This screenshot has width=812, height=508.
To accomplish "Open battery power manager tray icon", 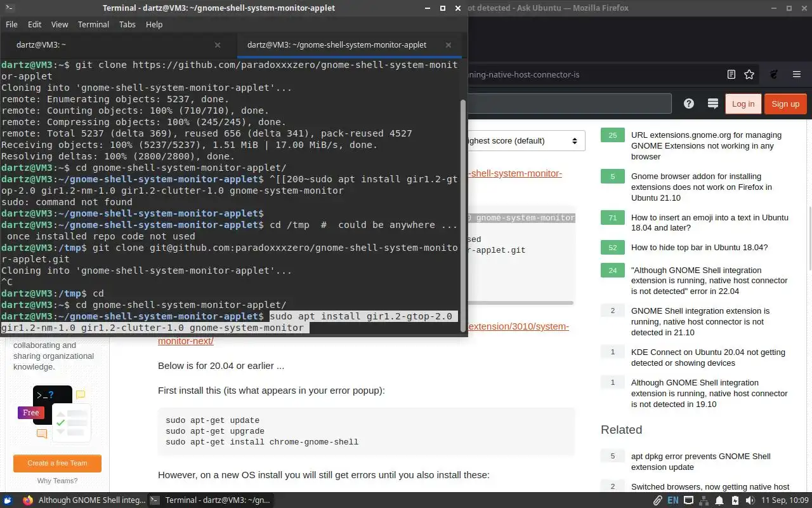I will pyautogui.click(x=734, y=500).
